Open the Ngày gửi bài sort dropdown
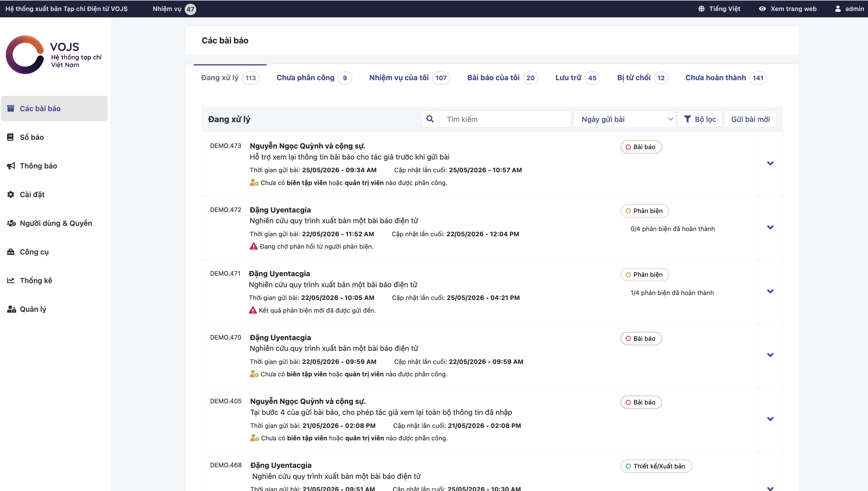The image size is (868, 491). [624, 119]
